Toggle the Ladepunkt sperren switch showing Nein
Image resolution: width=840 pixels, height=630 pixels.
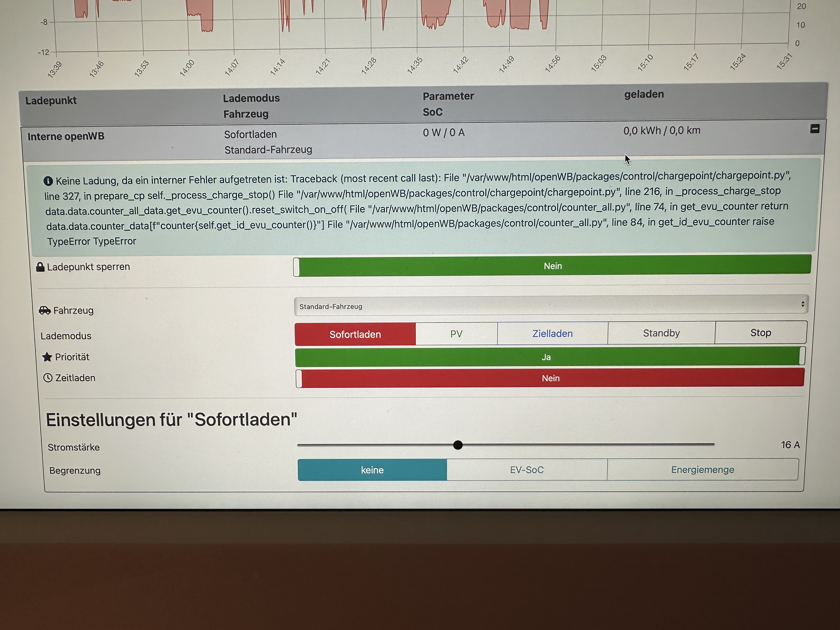click(x=552, y=266)
